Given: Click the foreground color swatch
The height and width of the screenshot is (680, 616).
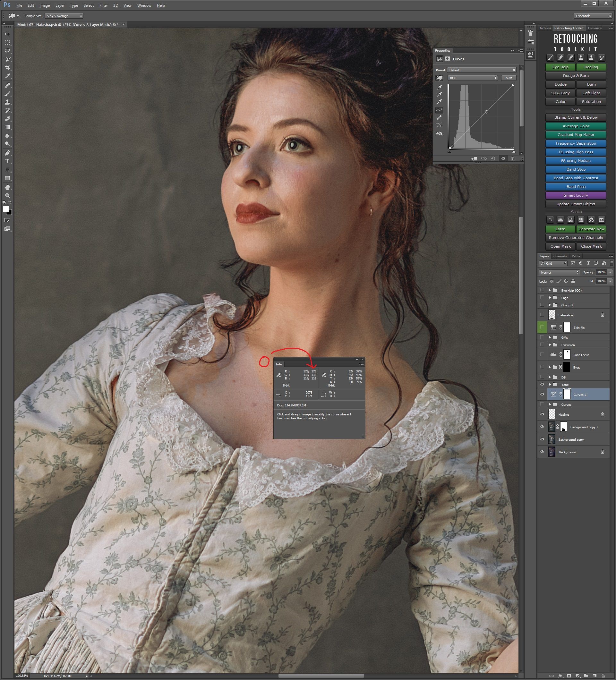Looking at the screenshot, I should pos(6,209).
